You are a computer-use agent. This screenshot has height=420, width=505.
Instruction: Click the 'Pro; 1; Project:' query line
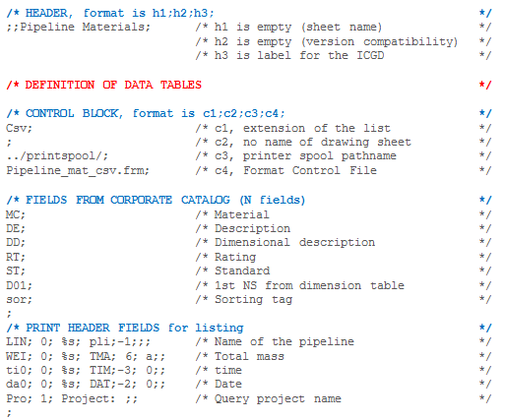pos(72,398)
